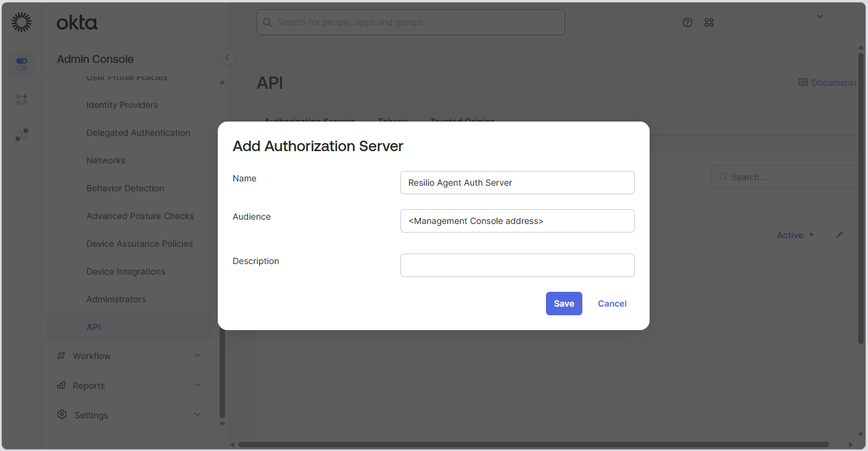Save the new authorization server
Screen dimensions: 868x451
tap(564, 304)
